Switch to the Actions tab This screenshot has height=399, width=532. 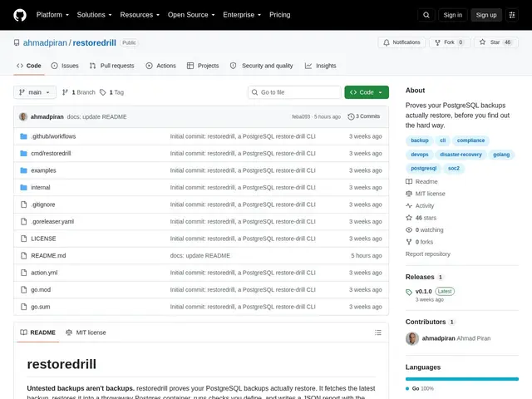tap(160, 66)
